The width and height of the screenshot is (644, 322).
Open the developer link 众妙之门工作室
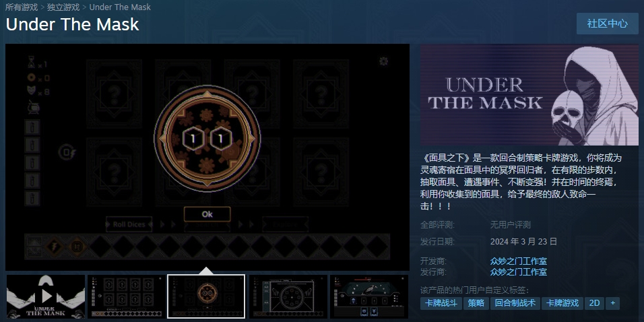pos(518,261)
